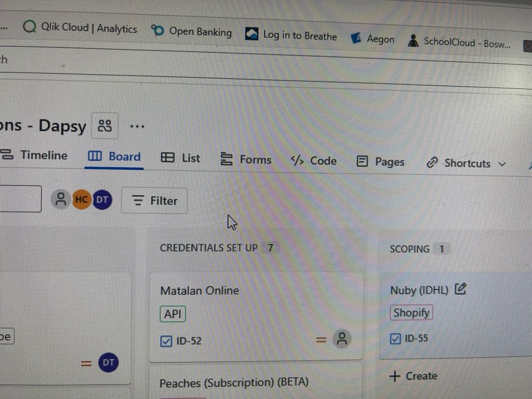This screenshot has height=399, width=532.
Task: Click Create in the Scoping column
Action: coord(413,376)
